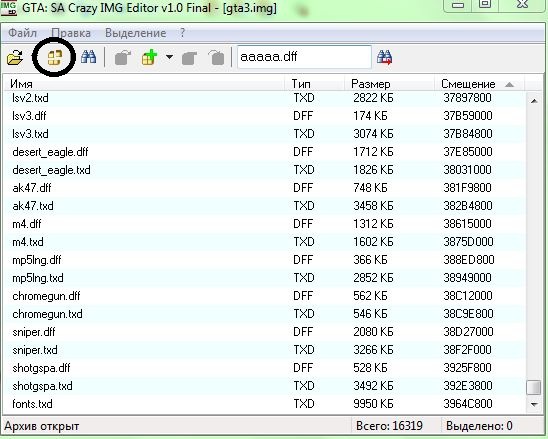Click the vertical scrollbar thumb
The height and width of the screenshot is (439, 548).
coord(534,387)
